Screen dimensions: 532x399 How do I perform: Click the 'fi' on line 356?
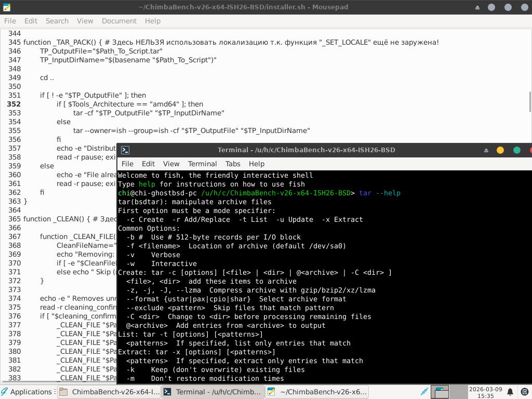pyautogui.click(x=59, y=139)
